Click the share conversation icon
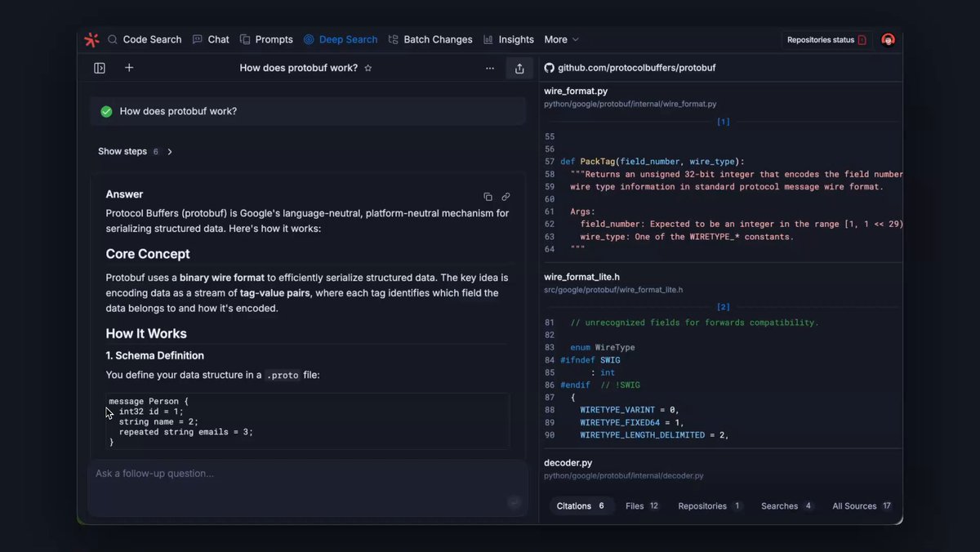980x552 pixels. (519, 69)
